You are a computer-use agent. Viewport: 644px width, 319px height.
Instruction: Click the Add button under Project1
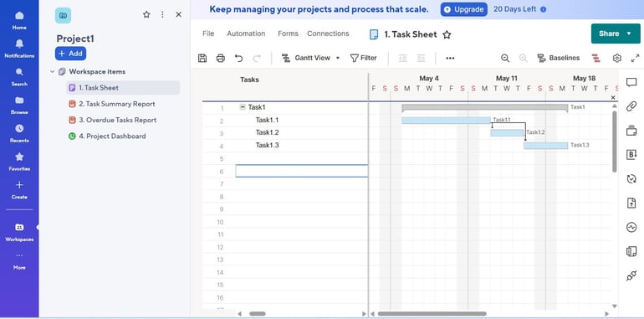[x=70, y=54]
